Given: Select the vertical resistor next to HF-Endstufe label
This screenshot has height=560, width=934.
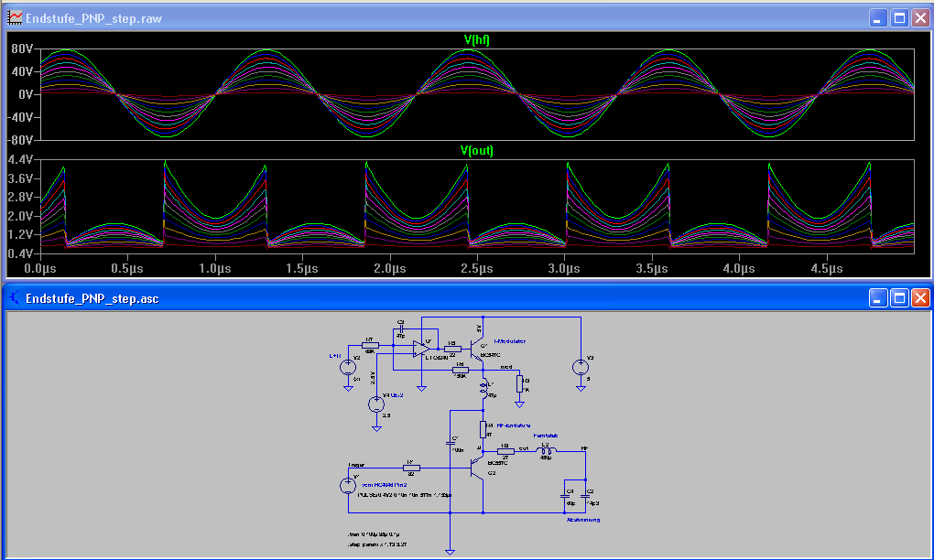Looking at the screenshot, I should pyautogui.click(x=483, y=430).
